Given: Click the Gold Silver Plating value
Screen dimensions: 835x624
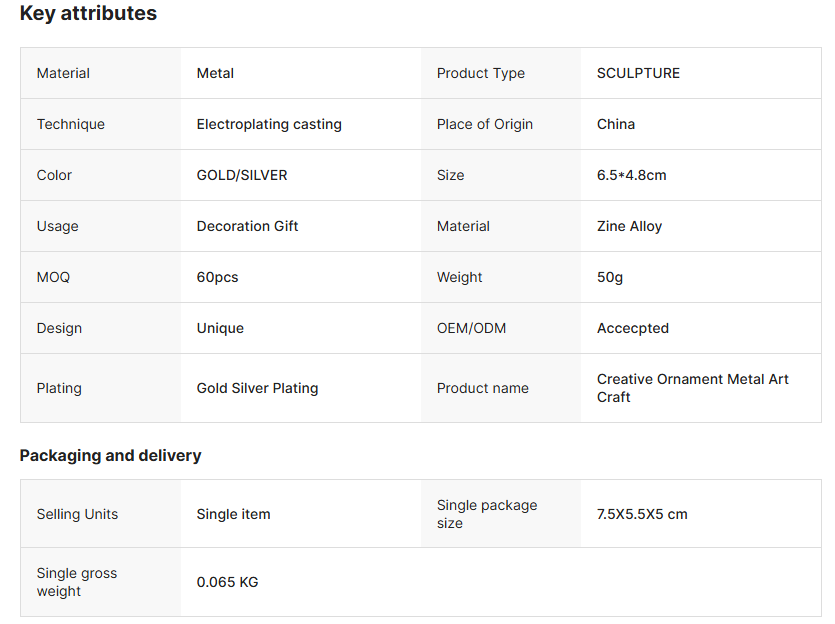Looking at the screenshot, I should coord(257,388).
